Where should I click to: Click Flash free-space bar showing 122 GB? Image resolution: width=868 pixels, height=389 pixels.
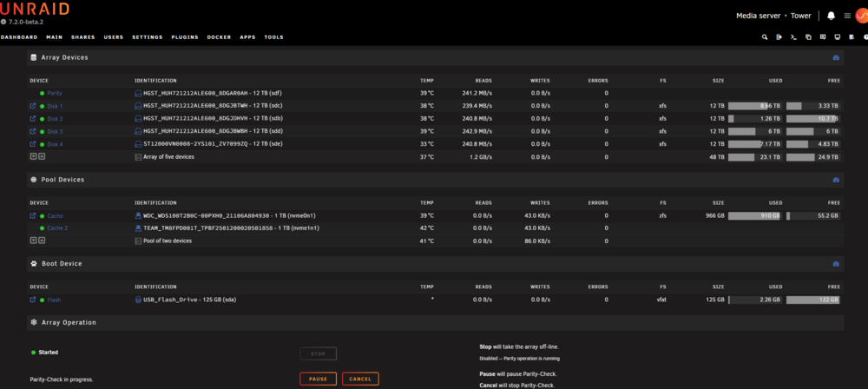pos(813,300)
